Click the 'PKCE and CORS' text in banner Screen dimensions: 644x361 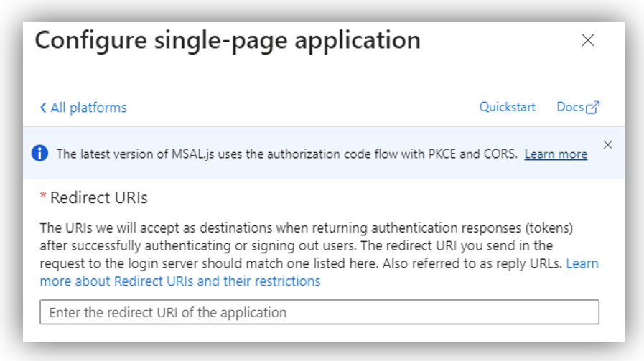(x=472, y=154)
